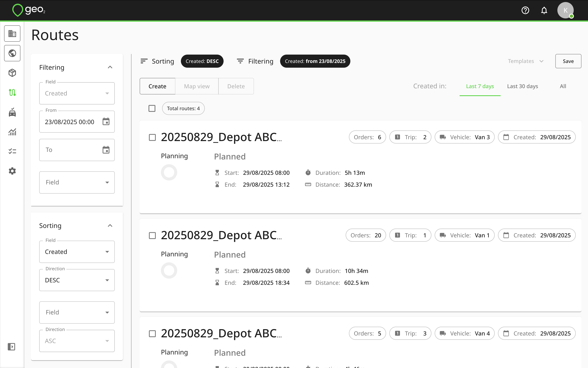
Task: Open the Direction dropdown set to ASC
Action: pyautogui.click(x=77, y=341)
